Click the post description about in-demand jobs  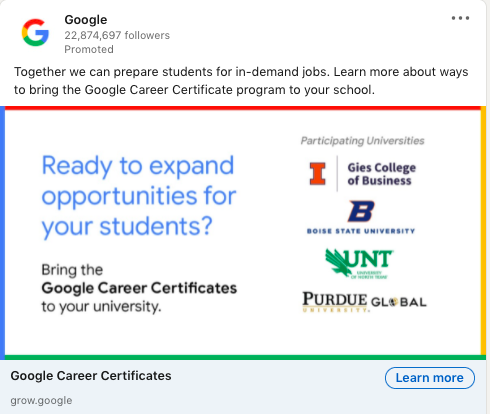coord(241,81)
